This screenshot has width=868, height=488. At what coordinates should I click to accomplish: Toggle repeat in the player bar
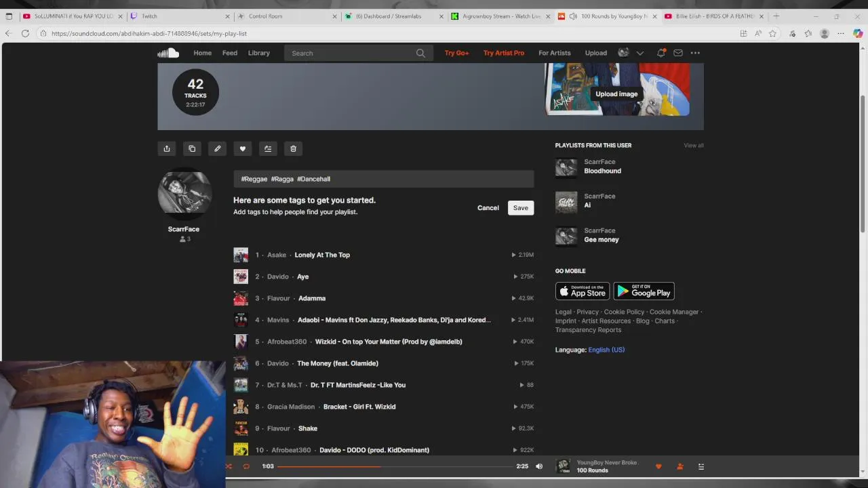tap(246, 466)
